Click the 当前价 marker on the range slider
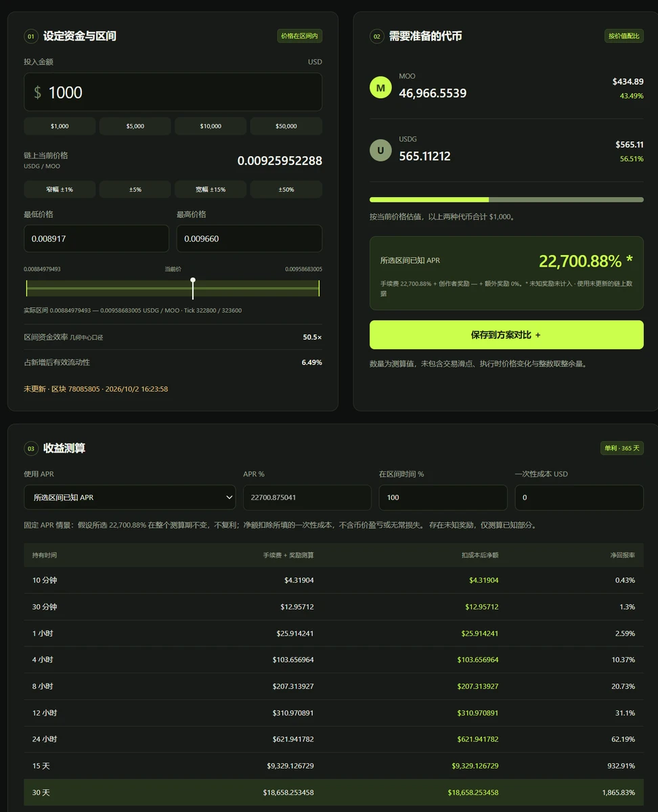This screenshot has height=812, width=658. (193, 288)
